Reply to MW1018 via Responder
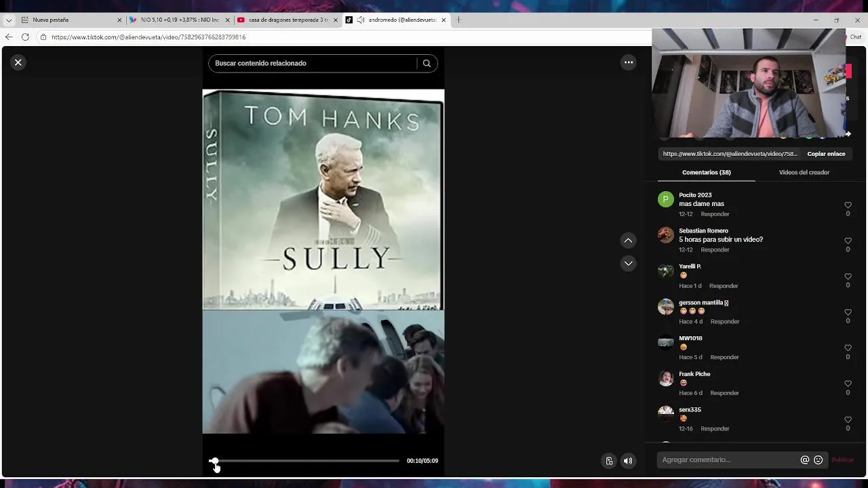Image resolution: width=868 pixels, height=488 pixels. tap(724, 357)
